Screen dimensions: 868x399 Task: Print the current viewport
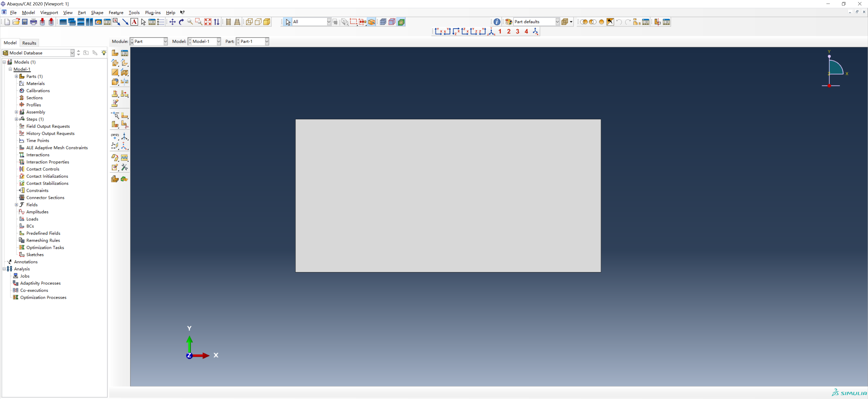pos(33,22)
